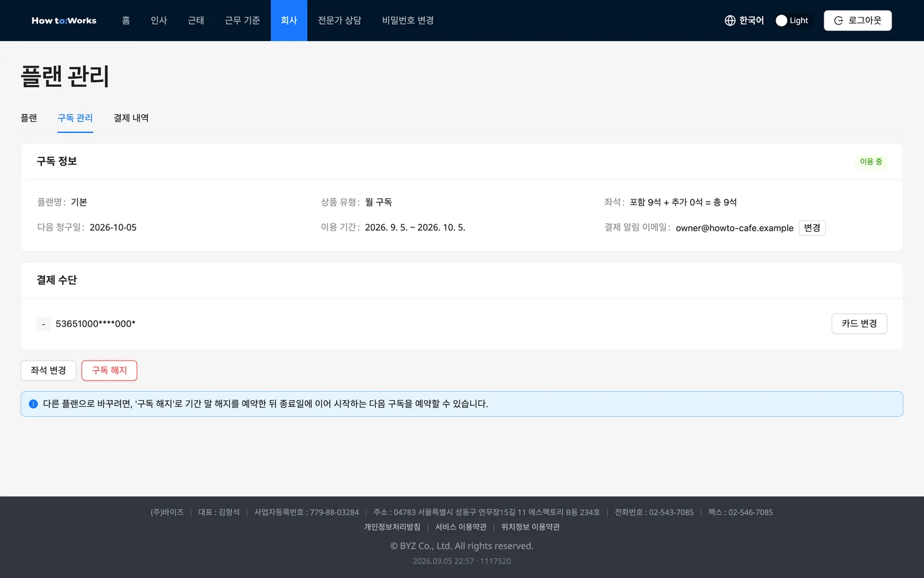Click the How to:Works logo

tap(64, 20)
